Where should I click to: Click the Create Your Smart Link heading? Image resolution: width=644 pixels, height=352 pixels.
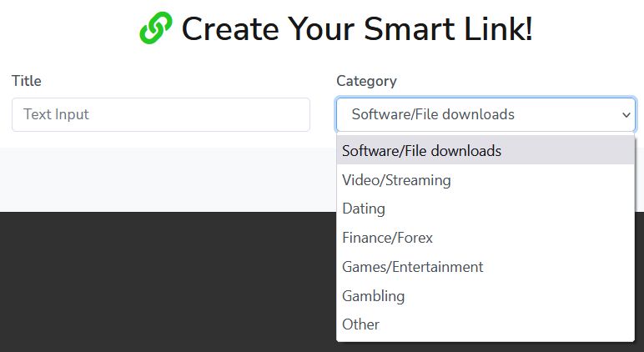tap(356, 30)
